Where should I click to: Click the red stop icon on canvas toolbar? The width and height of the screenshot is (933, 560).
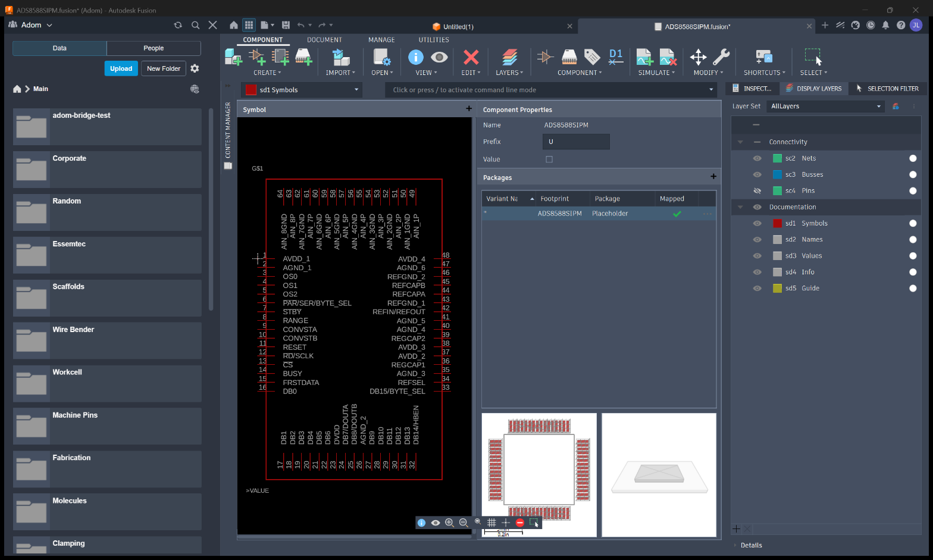click(520, 523)
